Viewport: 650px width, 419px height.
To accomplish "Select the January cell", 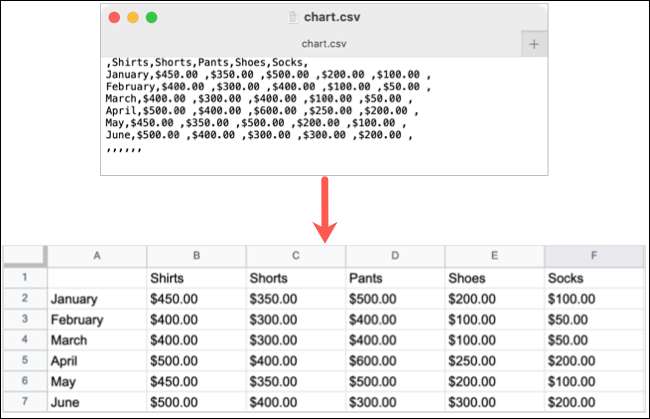I will pos(97,298).
